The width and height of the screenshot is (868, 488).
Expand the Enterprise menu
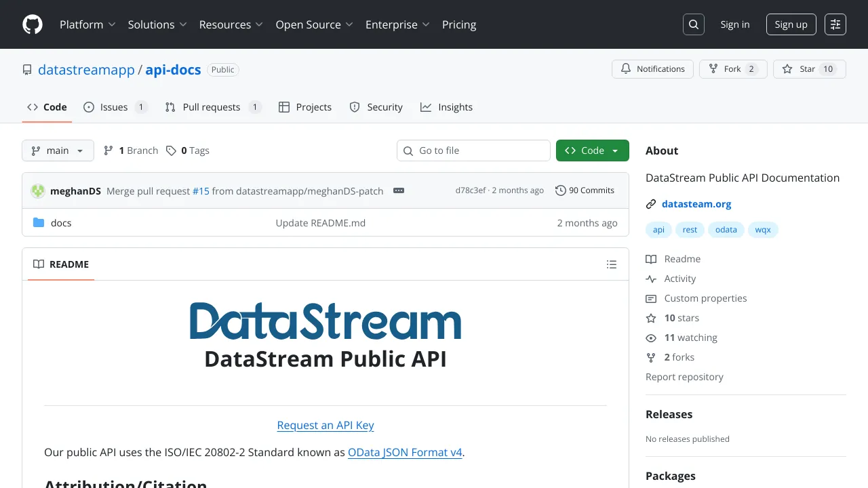click(397, 24)
